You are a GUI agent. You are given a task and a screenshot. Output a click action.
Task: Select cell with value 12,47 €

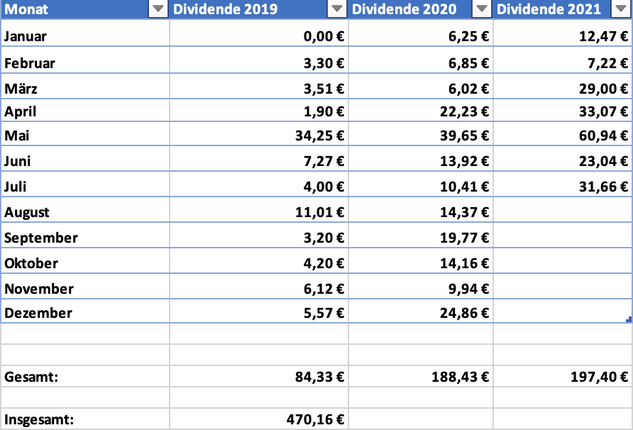(563, 33)
